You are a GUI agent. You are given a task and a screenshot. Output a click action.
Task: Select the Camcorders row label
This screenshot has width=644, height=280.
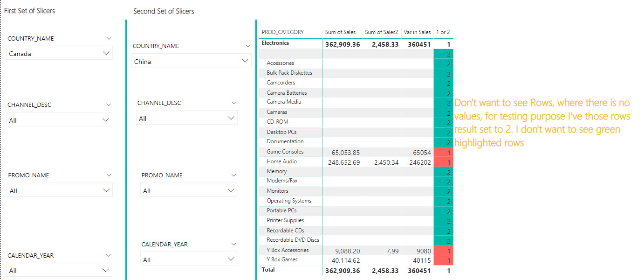281,83
